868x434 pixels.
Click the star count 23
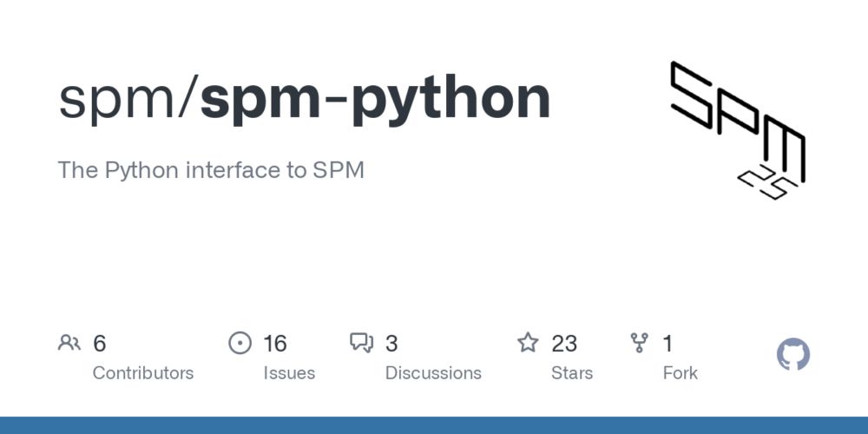[x=564, y=344]
